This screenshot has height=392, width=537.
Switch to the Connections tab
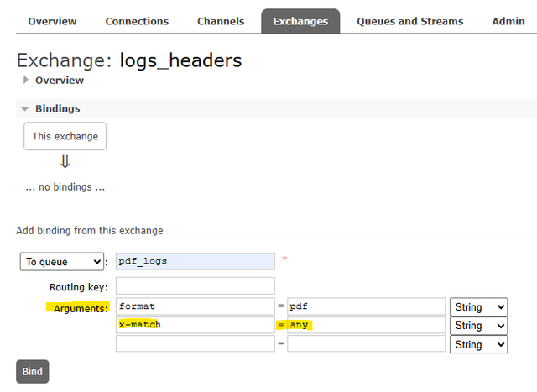click(137, 21)
